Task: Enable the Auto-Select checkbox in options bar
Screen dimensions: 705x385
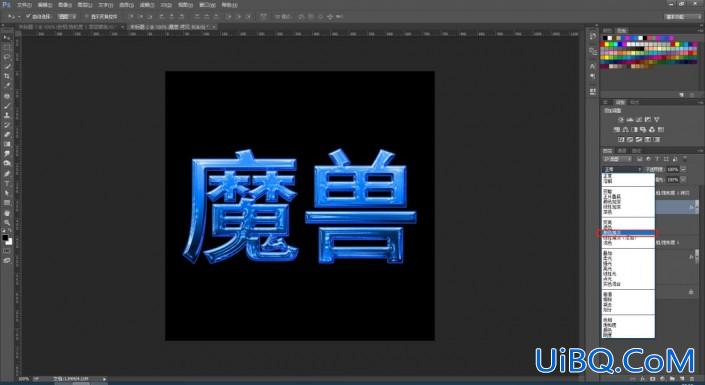Action: tap(28, 16)
